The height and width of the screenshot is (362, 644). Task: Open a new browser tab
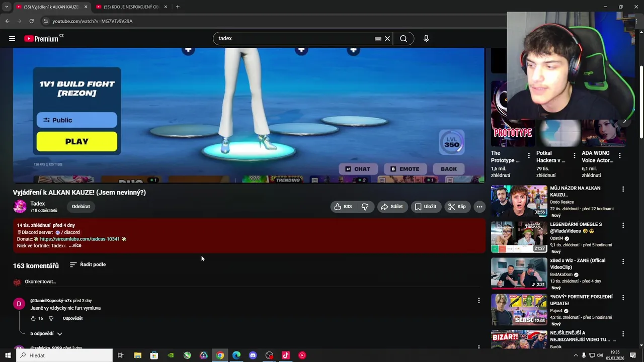[178, 7]
